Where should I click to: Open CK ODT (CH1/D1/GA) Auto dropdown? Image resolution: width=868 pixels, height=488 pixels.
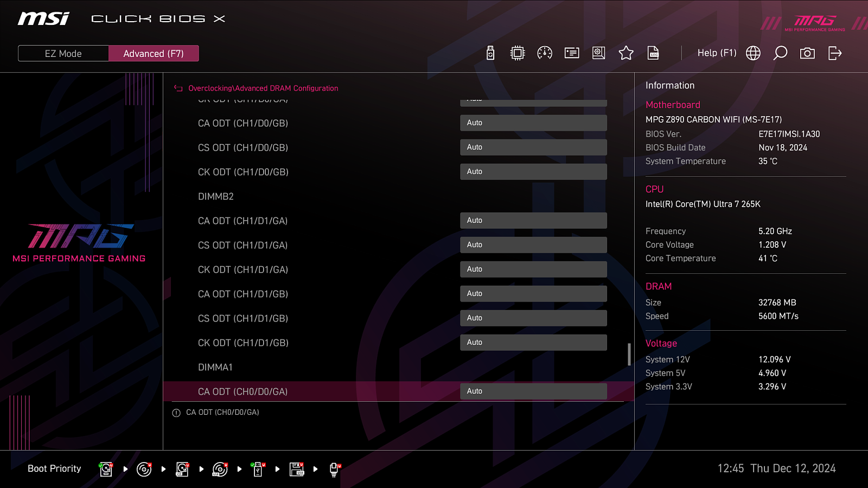click(533, 269)
